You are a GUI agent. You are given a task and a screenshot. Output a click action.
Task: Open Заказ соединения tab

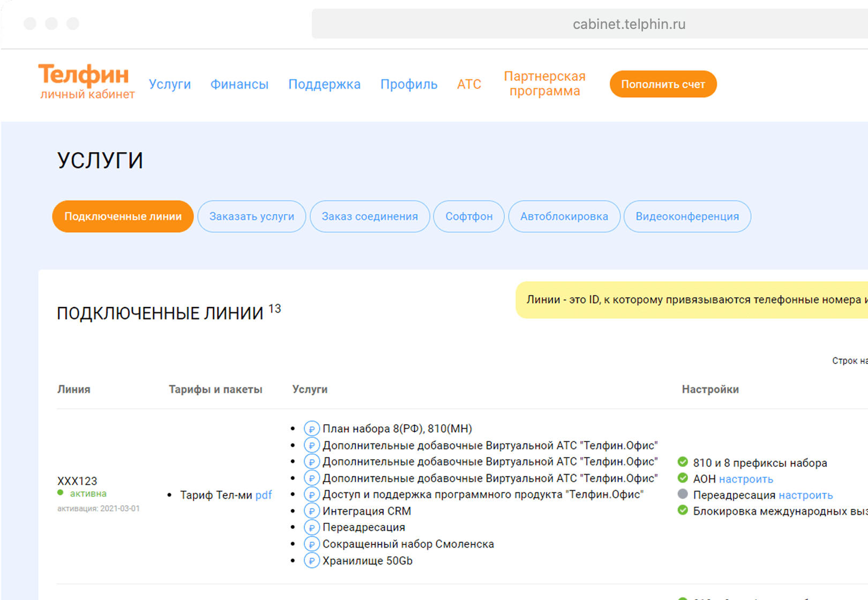[x=370, y=216]
